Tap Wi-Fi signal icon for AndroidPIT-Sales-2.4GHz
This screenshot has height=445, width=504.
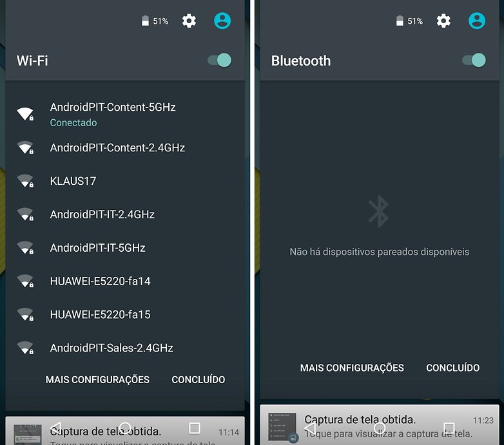25,348
